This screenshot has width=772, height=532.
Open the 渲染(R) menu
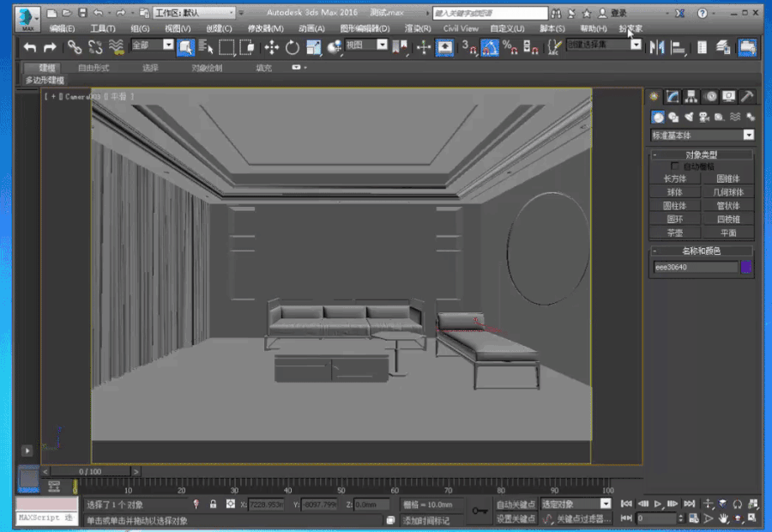(x=418, y=28)
